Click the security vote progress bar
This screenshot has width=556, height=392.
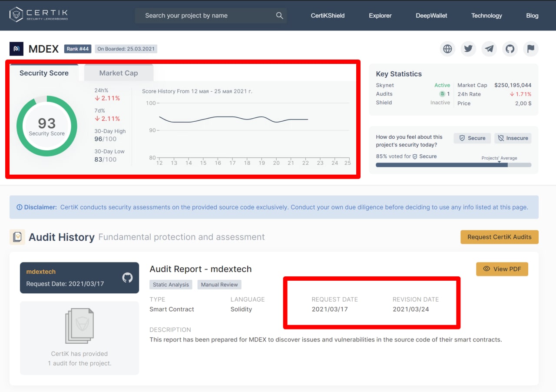(x=453, y=165)
